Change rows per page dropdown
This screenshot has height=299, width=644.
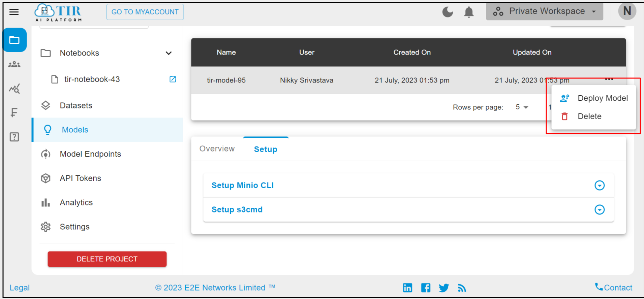[x=522, y=107]
